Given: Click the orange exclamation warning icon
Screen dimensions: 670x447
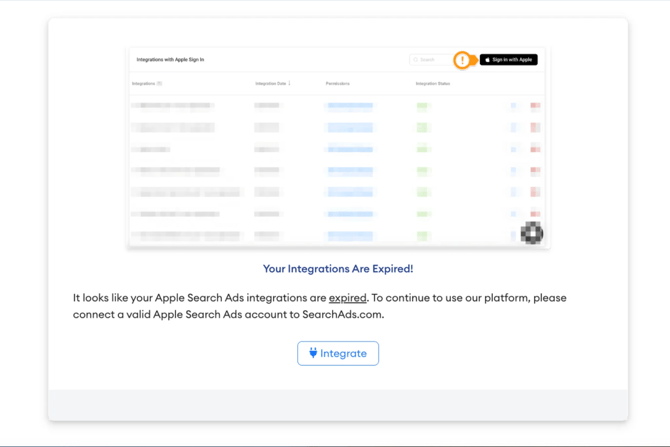Looking at the screenshot, I should click(x=462, y=60).
